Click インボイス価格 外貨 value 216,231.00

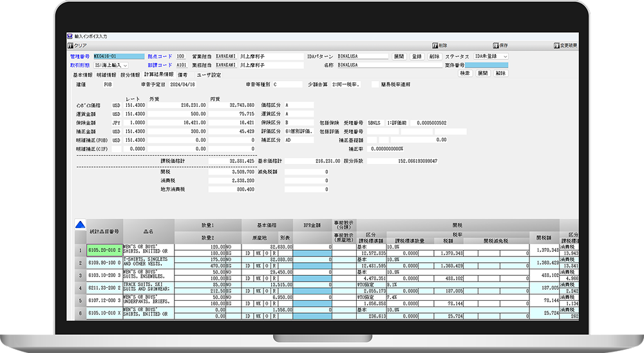click(x=177, y=105)
